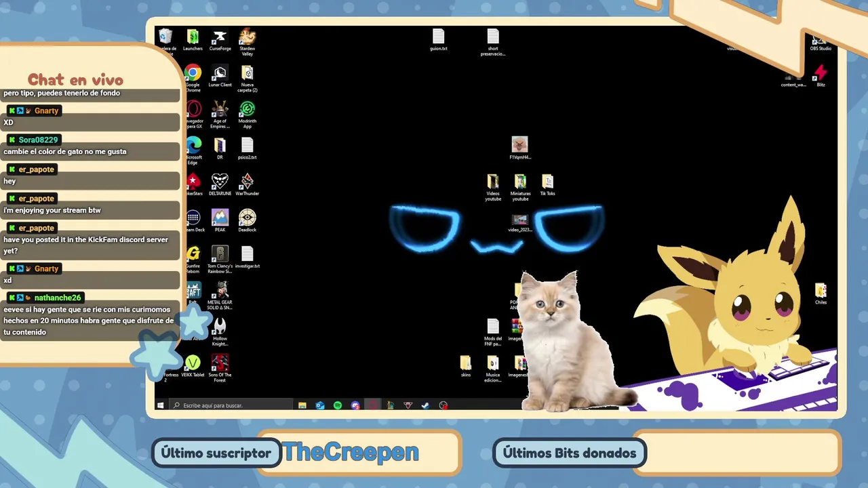Open Hollow Knight desktop shortcut
Screen dimensions: 868x488
tap(220, 332)
